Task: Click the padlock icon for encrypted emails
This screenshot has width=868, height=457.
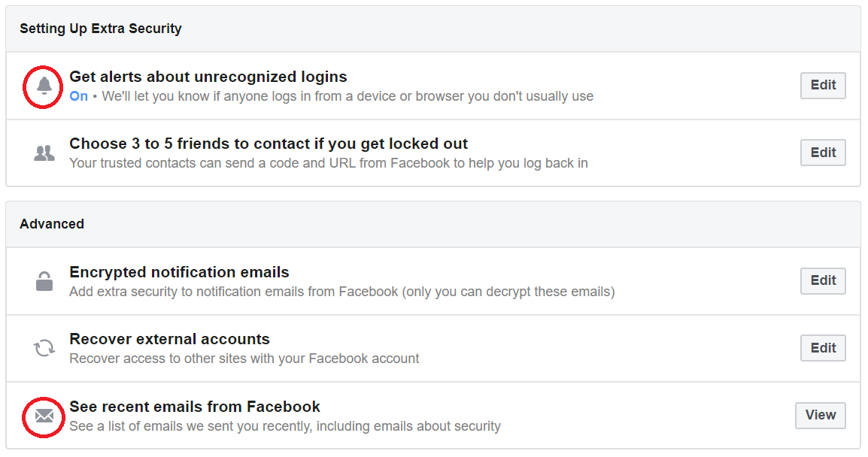Action: (44, 281)
